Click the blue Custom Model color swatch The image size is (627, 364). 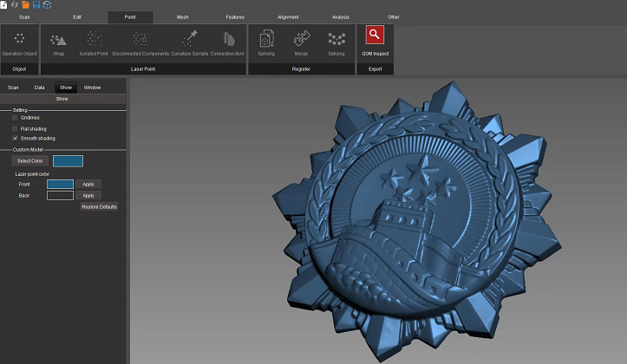click(68, 161)
